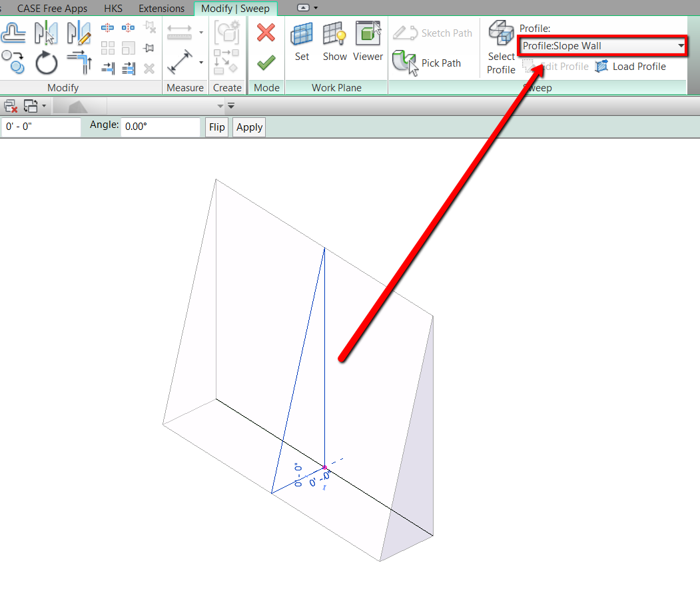Screen dimensions: 700x603
Task: Open the ribbon display options dropdown
Action: pyautogui.click(x=314, y=9)
